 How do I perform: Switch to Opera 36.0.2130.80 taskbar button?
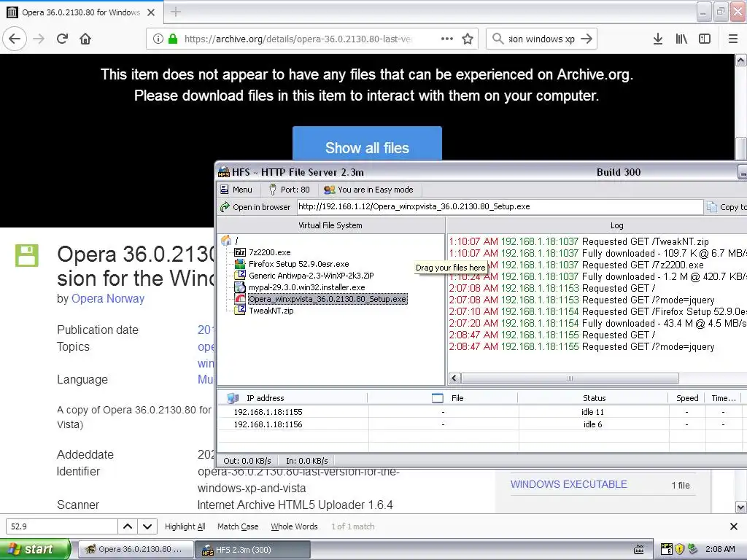tap(136, 549)
